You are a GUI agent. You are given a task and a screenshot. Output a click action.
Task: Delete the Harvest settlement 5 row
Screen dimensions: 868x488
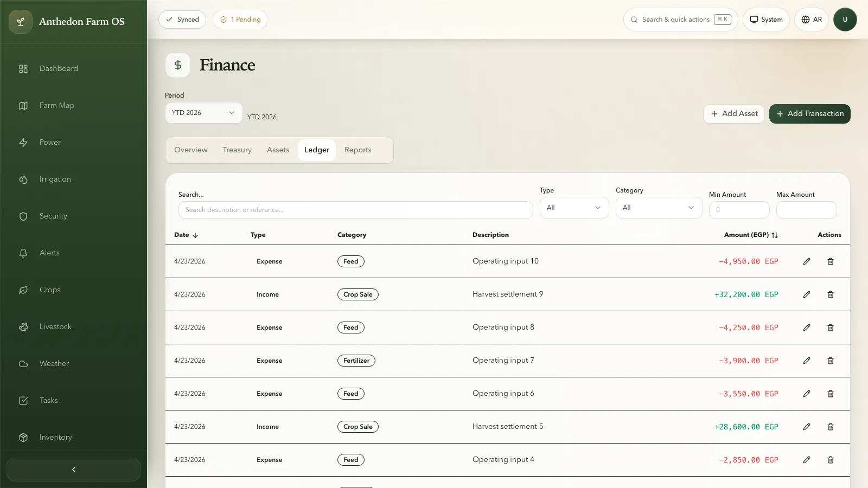(x=831, y=427)
